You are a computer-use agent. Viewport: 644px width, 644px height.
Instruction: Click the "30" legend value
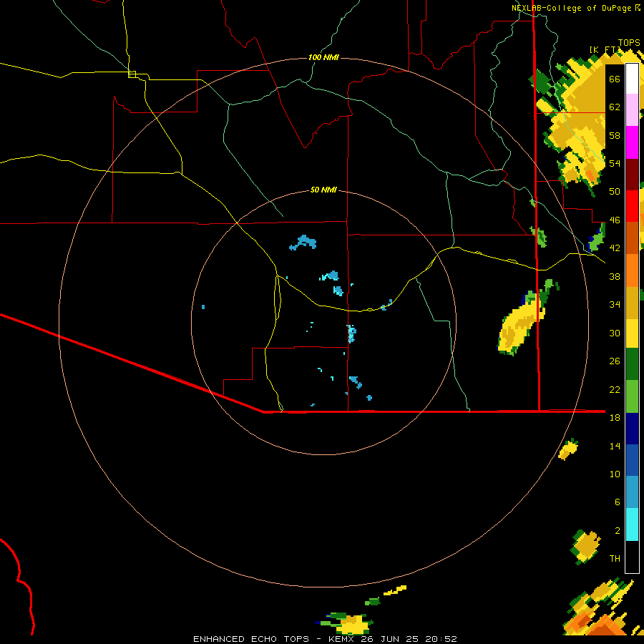(615, 333)
